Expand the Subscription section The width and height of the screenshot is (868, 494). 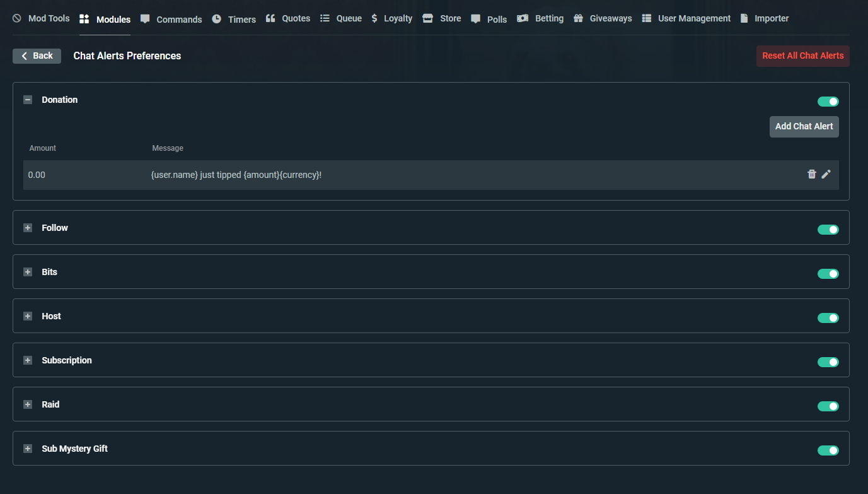(x=28, y=360)
